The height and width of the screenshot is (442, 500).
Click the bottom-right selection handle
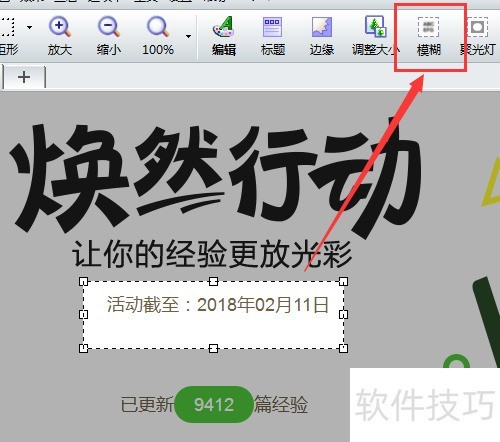(343, 348)
